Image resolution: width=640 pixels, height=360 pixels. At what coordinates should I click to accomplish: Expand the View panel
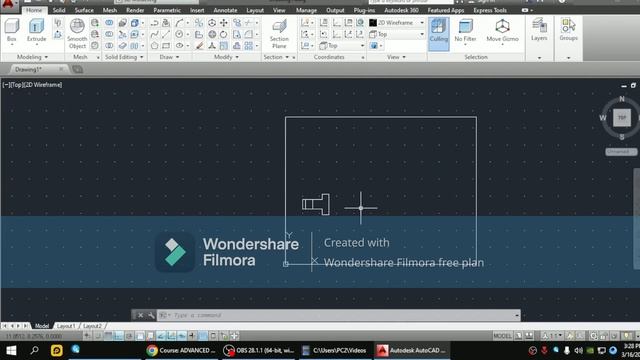pyautogui.click(x=396, y=57)
